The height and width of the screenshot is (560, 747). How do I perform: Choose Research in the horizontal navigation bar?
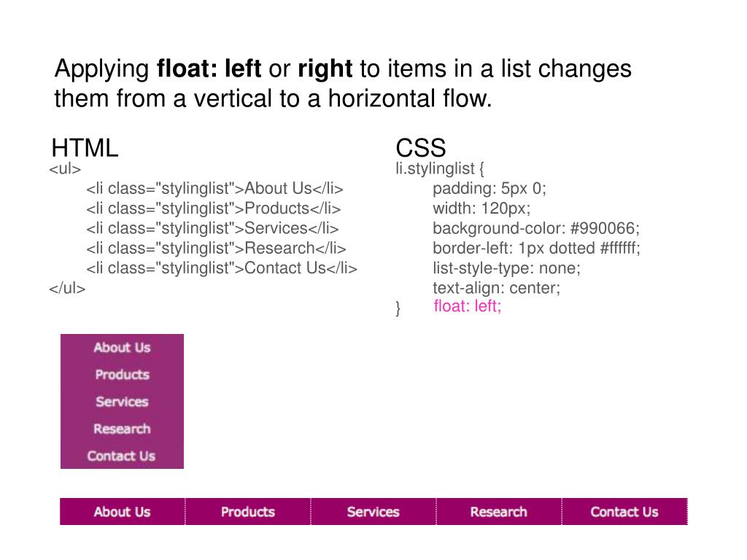tap(499, 512)
